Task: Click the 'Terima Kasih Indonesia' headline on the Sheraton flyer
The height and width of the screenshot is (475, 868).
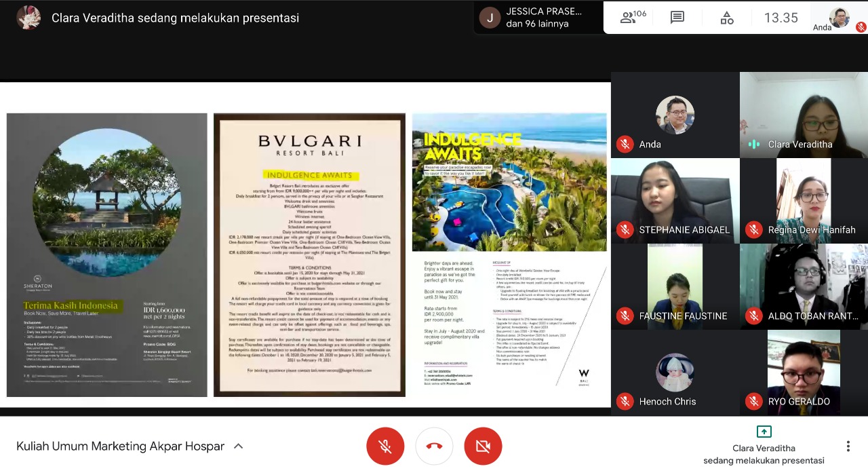Action: [x=71, y=305]
